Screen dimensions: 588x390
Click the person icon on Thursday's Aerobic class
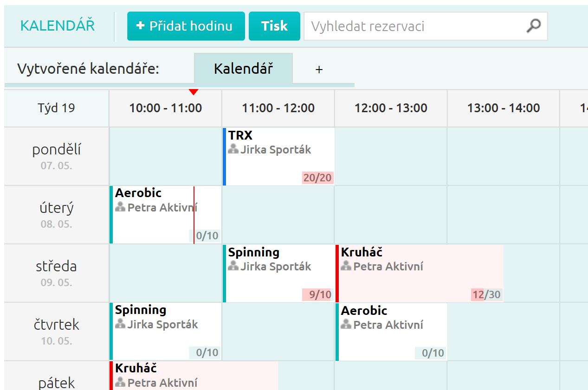point(346,325)
